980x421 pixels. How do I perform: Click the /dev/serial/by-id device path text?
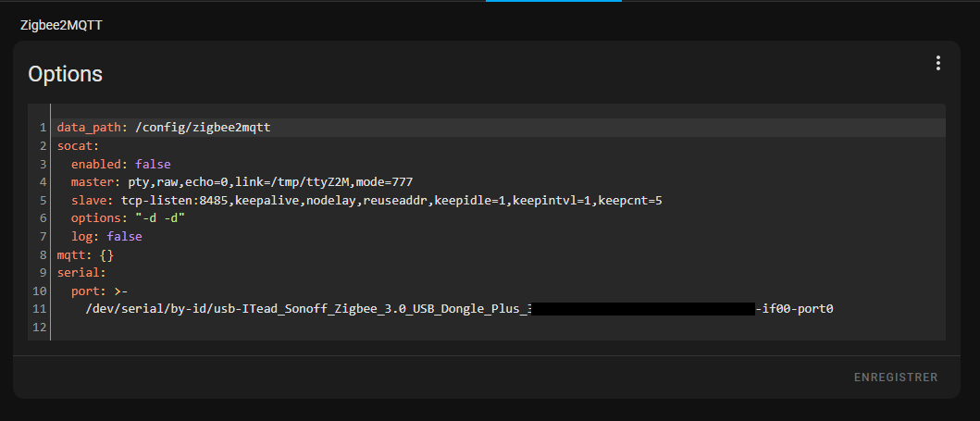(305, 309)
